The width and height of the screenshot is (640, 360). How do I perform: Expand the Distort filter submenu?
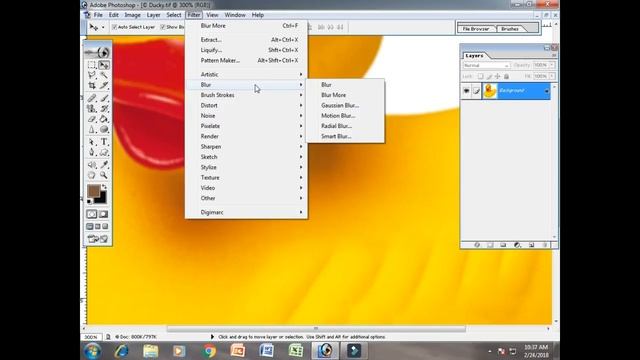(246, 105)
